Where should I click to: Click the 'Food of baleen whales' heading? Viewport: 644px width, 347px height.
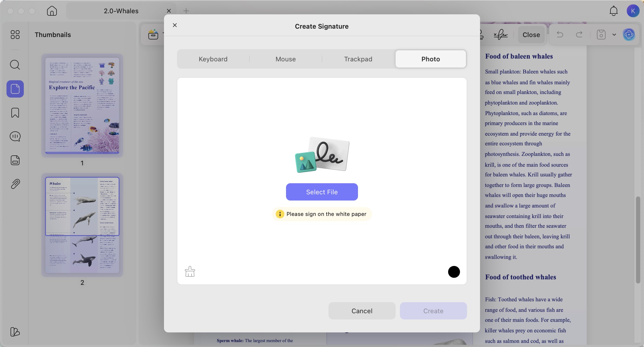[519, 56]
